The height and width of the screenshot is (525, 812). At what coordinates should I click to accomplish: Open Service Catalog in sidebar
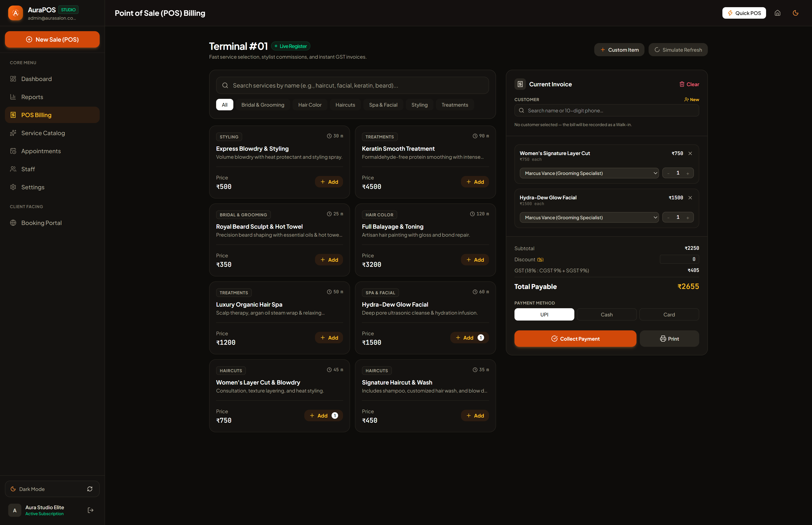point(52,133)
